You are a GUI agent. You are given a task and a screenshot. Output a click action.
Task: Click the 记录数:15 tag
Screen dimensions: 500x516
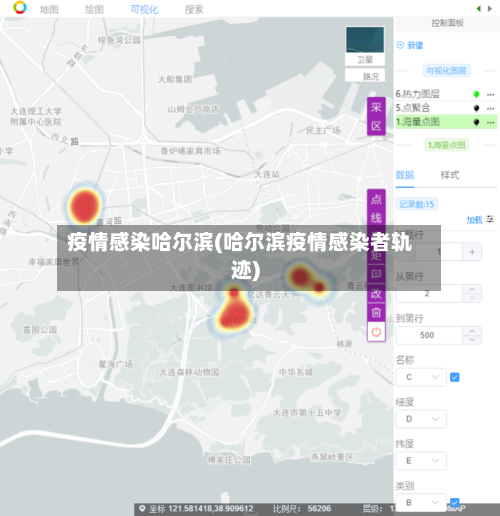click(x=417, y=204)
